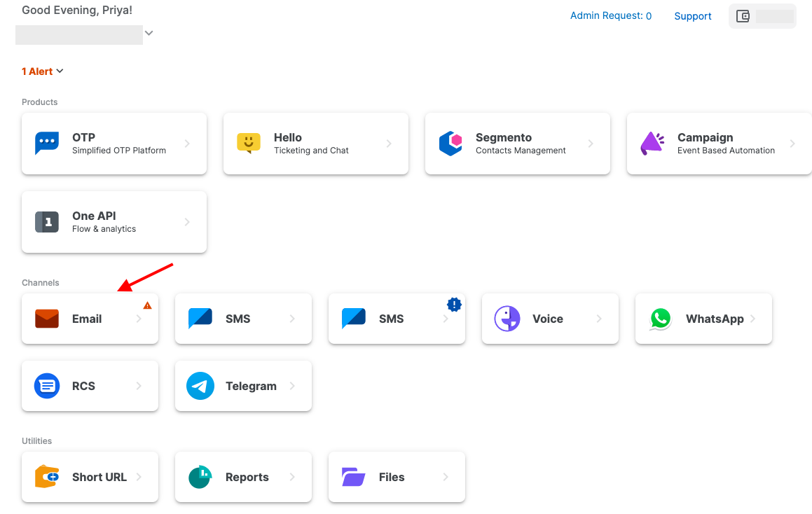
Task: Select the Short URL utility label
Action: [x=99, y=478]
